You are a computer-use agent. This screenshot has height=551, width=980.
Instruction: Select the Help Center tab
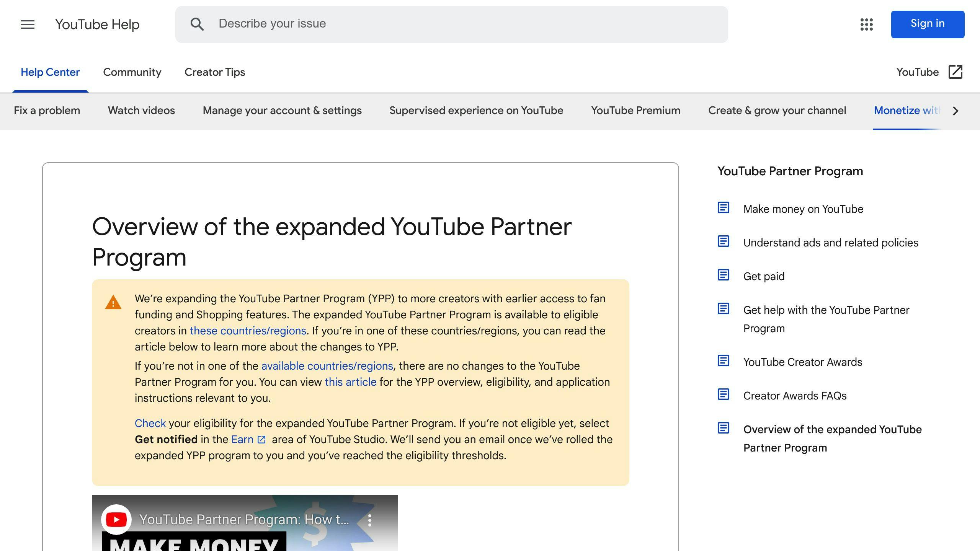click(50, 72)
